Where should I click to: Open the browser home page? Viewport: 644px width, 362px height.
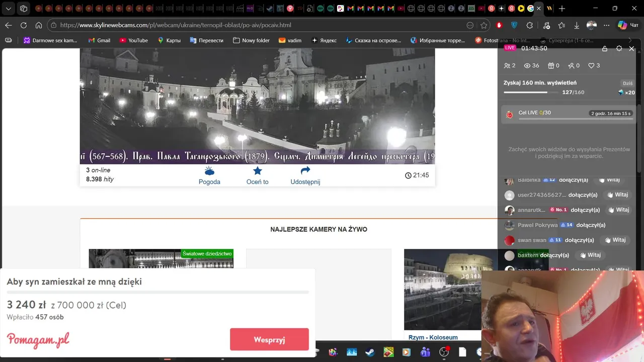(39, 25)
